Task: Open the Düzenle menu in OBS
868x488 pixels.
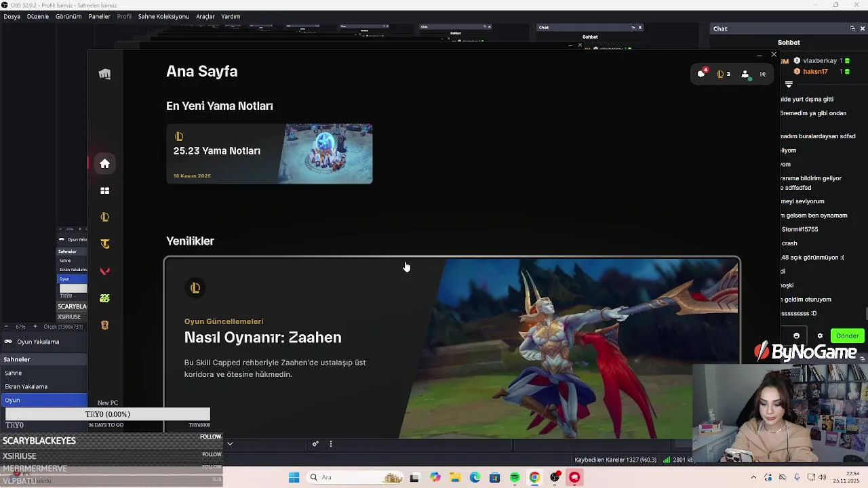Action: pyautogui.click(x=38, y=16)
